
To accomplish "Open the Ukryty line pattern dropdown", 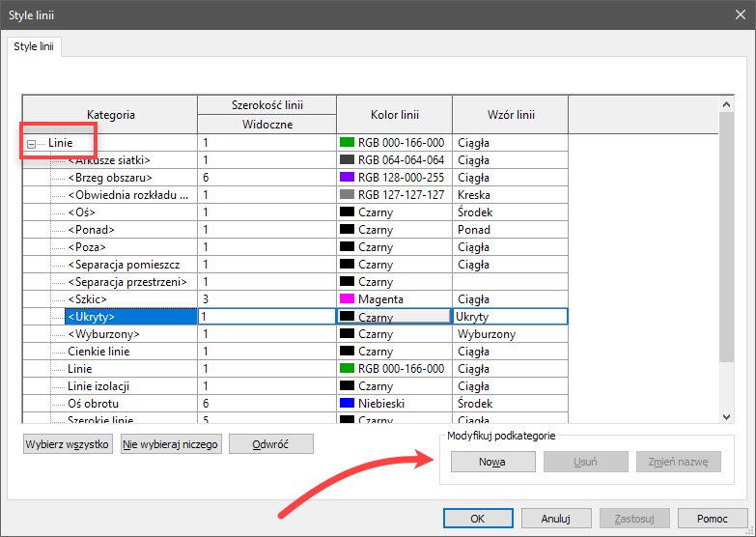I will tap(509, 317).
